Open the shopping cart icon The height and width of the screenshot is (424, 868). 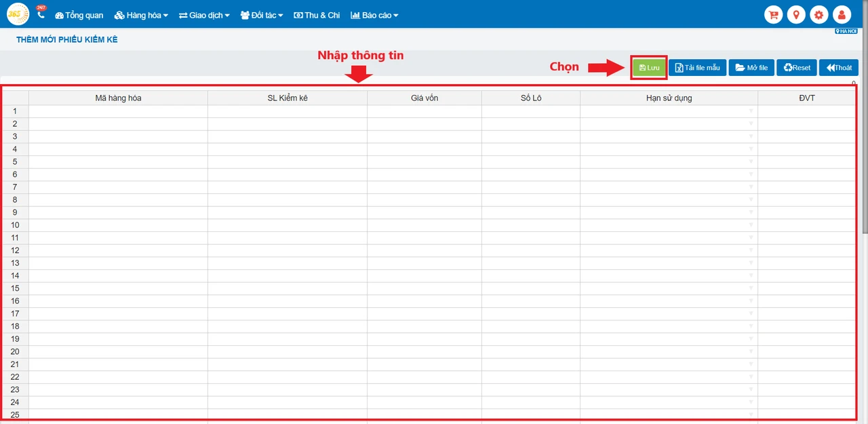[773, 15]
